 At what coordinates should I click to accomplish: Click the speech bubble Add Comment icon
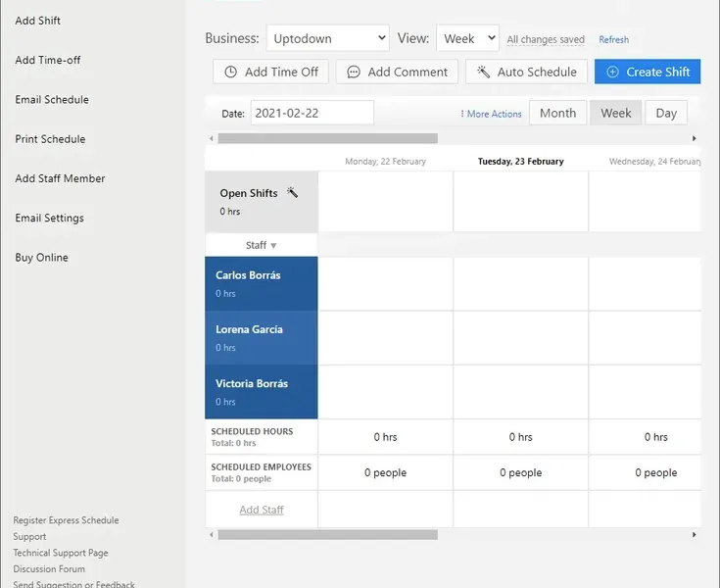coord(354,72)
